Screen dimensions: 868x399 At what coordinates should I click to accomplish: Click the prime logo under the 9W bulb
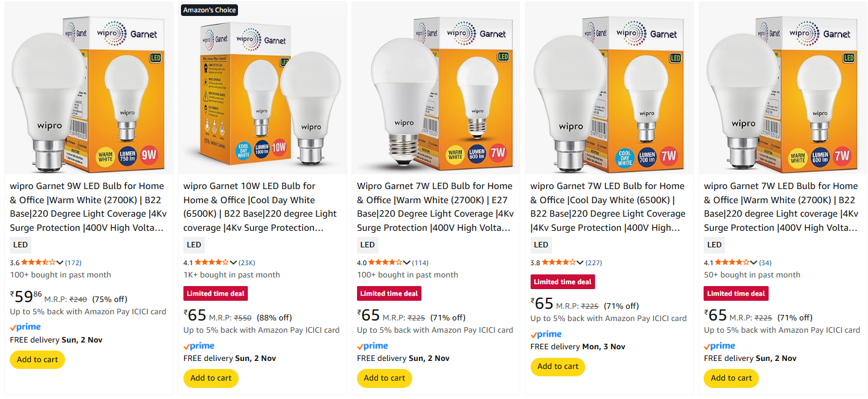coord(25,327)
